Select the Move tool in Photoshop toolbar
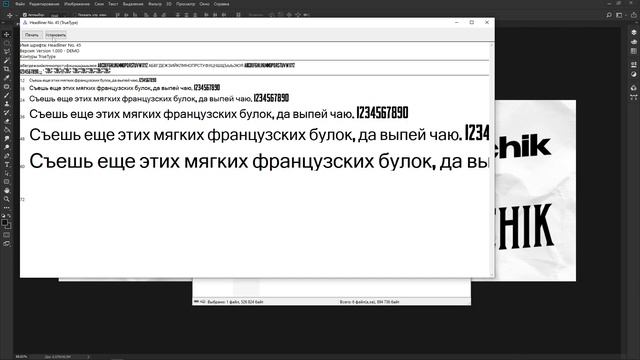 click(7, 35)
